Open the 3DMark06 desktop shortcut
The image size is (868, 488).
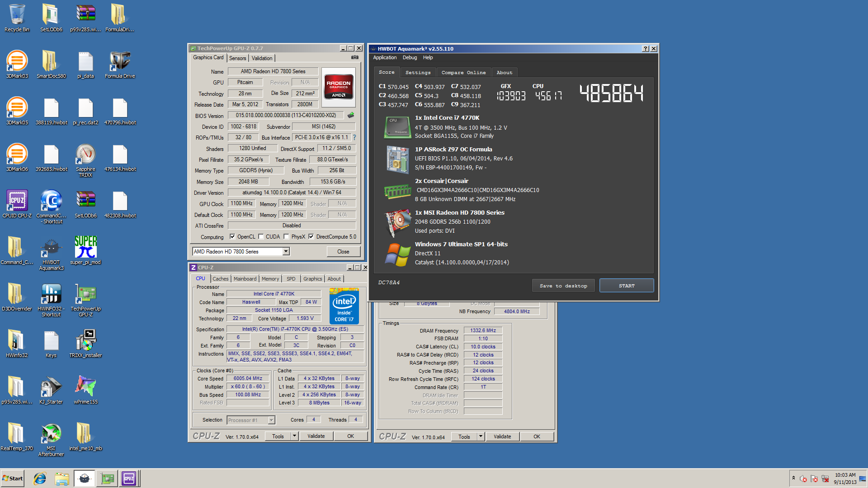coord(17,158)
